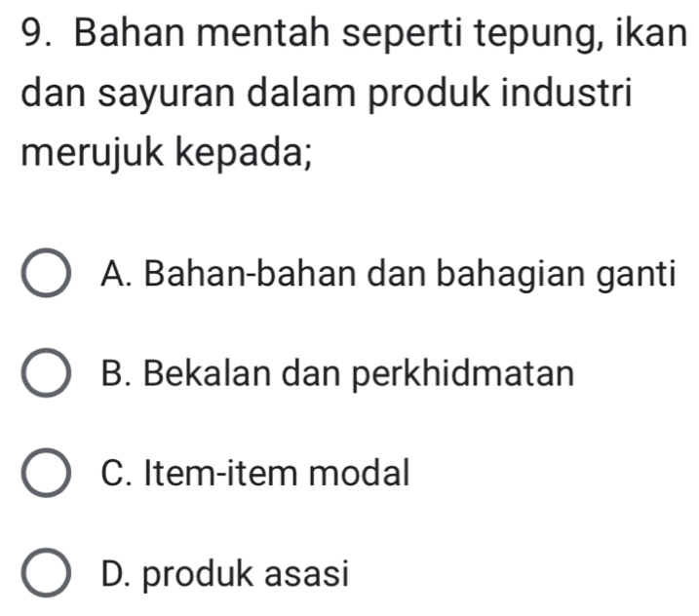This screenshot has height=616, width=699.
Task: Select the radio button for option B
Action: 47,377
